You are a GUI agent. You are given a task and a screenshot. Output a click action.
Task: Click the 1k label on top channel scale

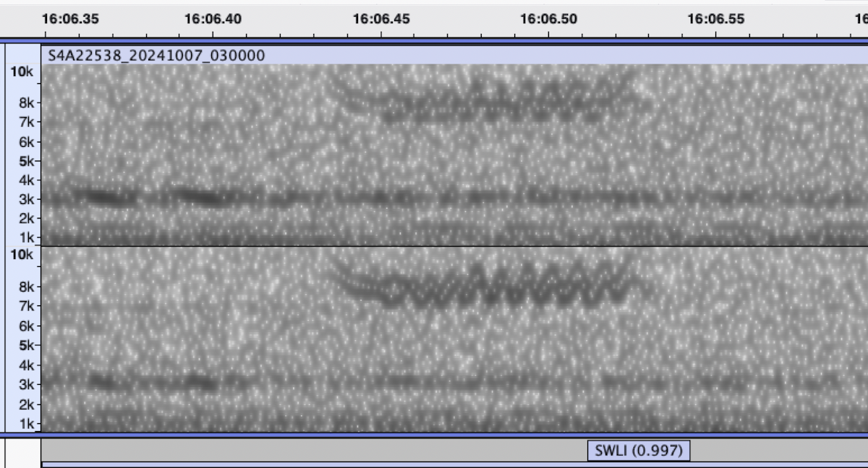point(25,237)
